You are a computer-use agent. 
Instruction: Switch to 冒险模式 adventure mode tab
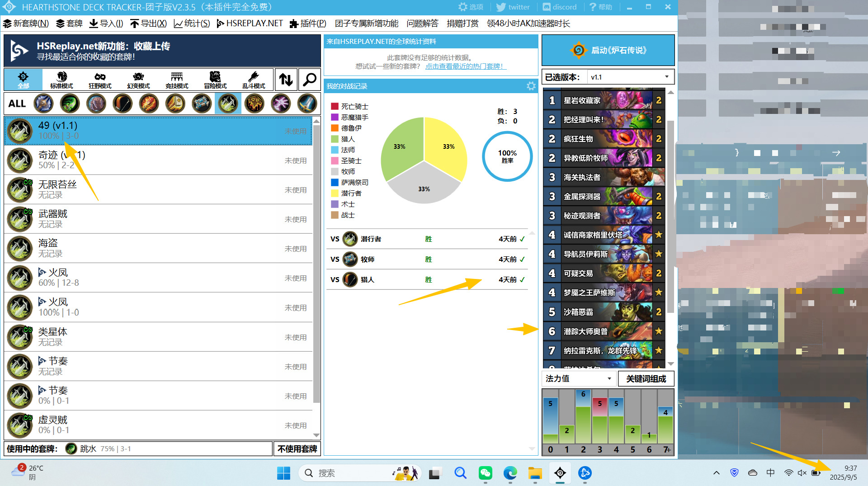[x=215, y=80]
